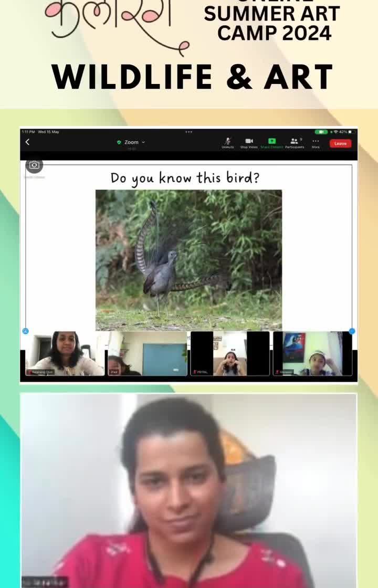Click the Stop Video camera icon
This screenshot has width=378, height=588.
249,142
